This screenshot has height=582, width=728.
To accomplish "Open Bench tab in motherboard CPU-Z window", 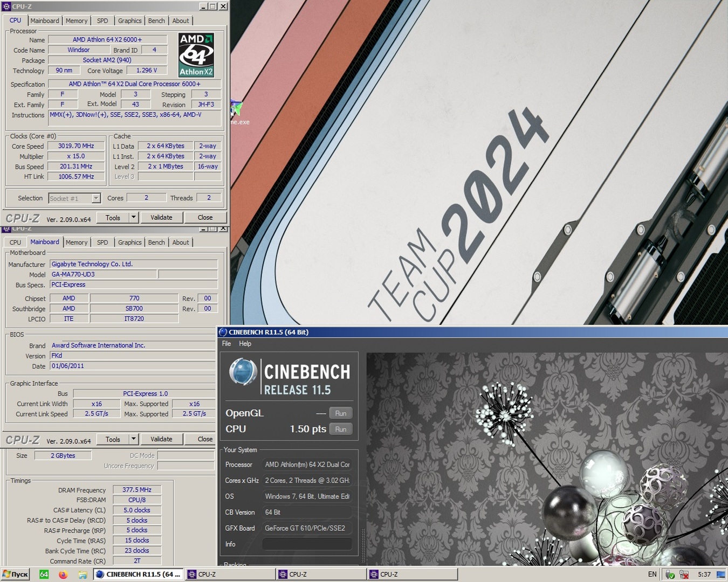I will click(156, 242).
